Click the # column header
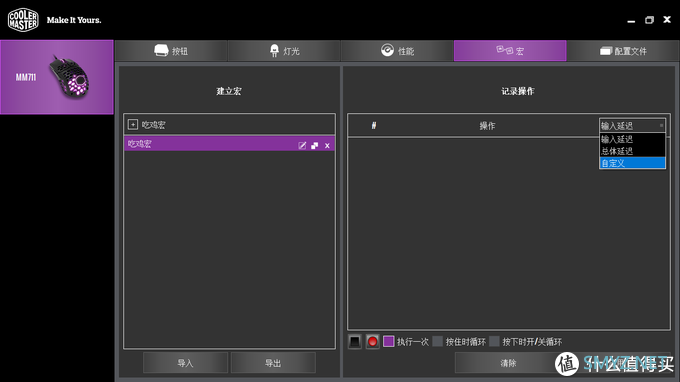This screenshot has width=680, height=382. (x=374, y=126)
